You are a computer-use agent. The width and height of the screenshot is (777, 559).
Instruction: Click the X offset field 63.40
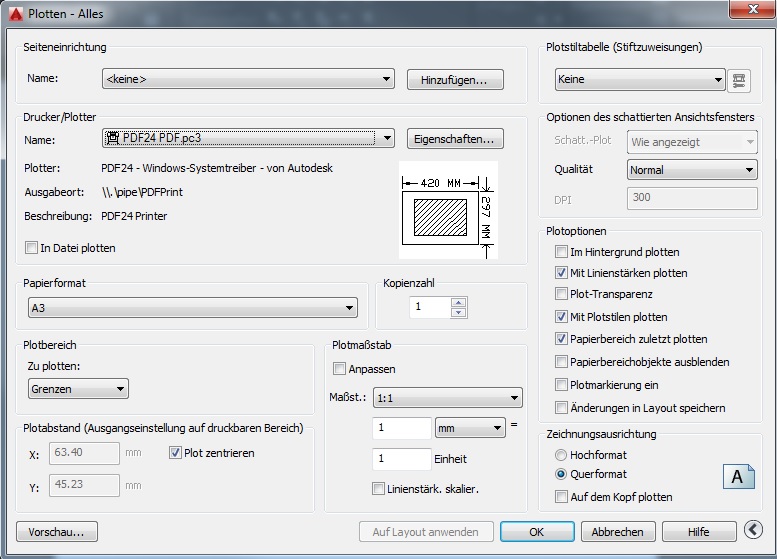tap(84, 453)
